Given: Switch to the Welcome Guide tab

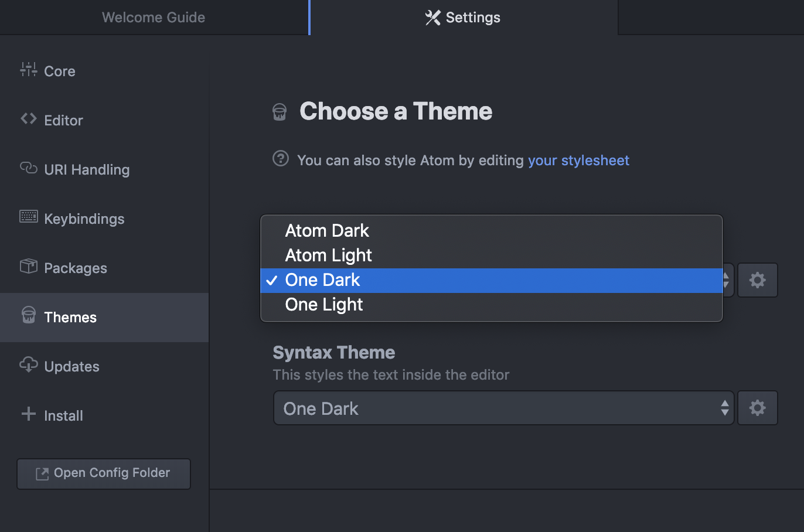Looking at the screenshot, I should pos(154,18).
